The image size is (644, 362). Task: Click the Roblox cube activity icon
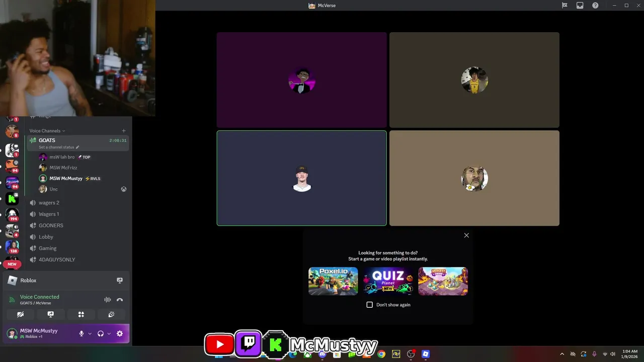click(x=13, y=281)
